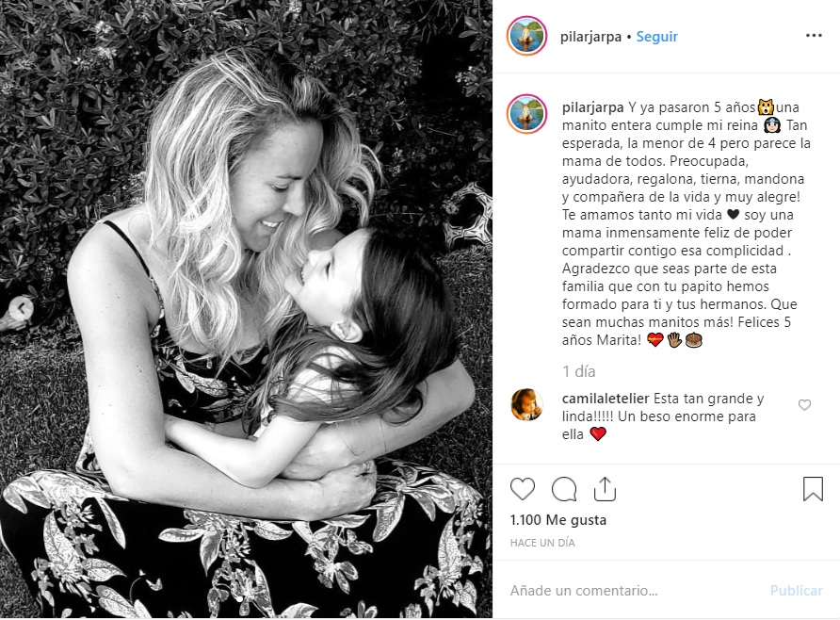View the 1.100 Me gusta likes list
This screenshot has height=620, width=840.
coord(558,520)
